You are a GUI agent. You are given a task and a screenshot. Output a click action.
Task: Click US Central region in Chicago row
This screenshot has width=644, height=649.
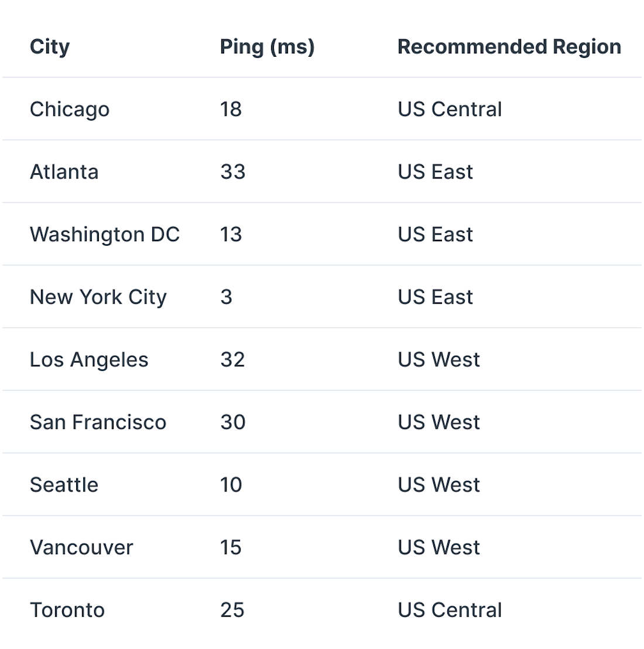point(450,109)
